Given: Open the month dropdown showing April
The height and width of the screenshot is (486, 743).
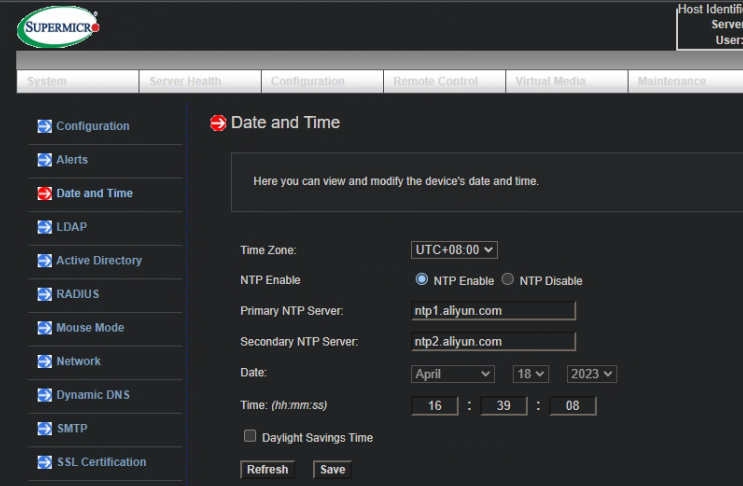Looking at the screenshot, I should pyautogui.click(x=453, y=374).
